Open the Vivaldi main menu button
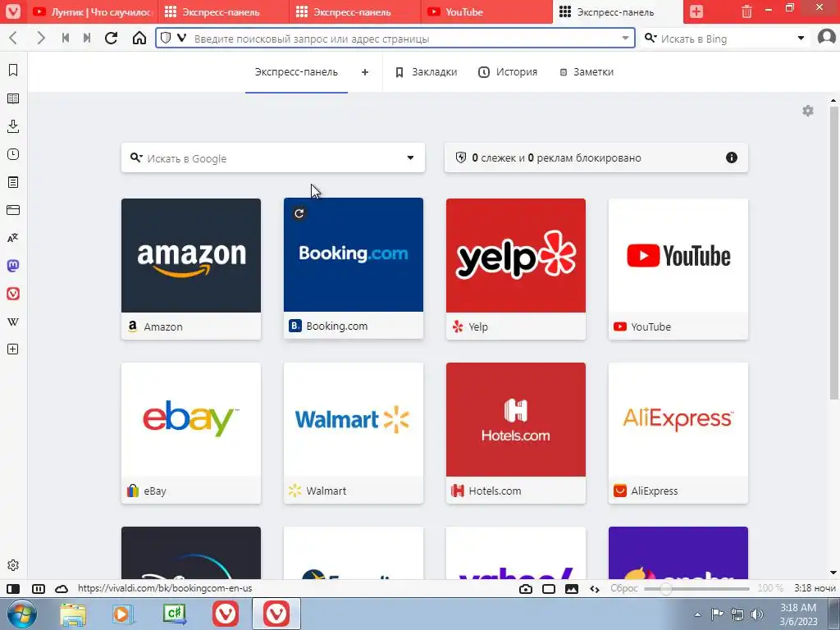Viewport: 840px width, 630px height. tap(12, 11)
